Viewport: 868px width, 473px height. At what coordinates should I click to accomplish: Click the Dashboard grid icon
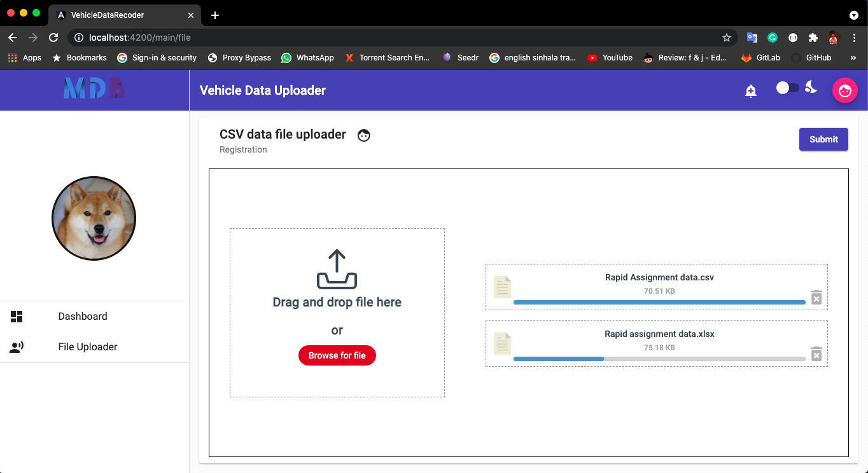click(17, 317)
